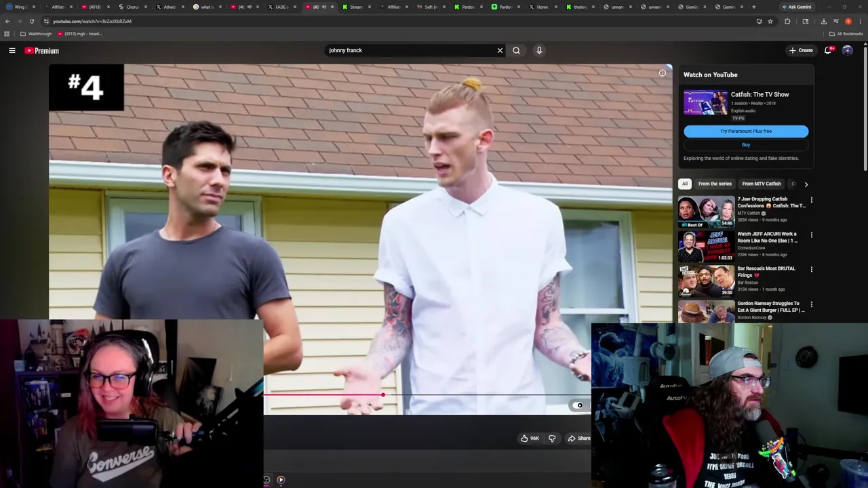
Task: Click the Jeff Arcuri 1:02:33 thumbnail
Action: [x=706, y=247]
